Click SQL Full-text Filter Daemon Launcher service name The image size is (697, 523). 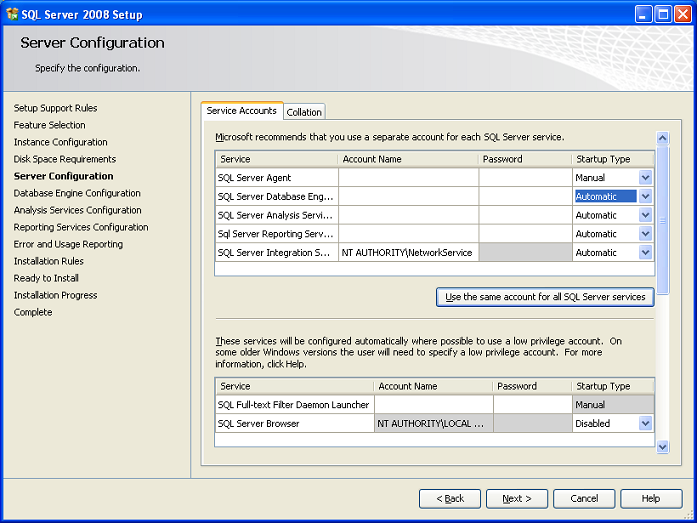click(293, 405)
